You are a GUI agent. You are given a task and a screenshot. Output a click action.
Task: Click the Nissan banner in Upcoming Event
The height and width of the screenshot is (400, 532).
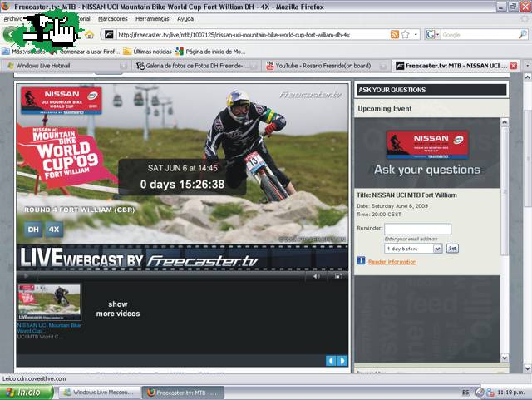tap(427, 145)
